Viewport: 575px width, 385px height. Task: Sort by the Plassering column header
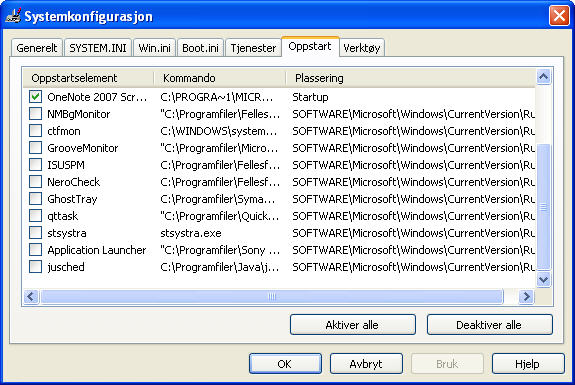click(x=410, y=78)
